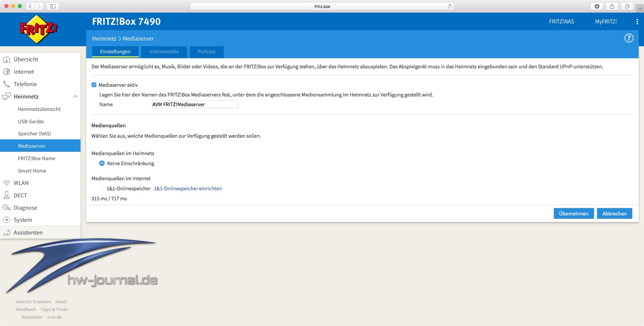The height and width of the screenshot is (326, 644).
Task: Toggle the Safari sidebar button
Action: click(53, 6)
